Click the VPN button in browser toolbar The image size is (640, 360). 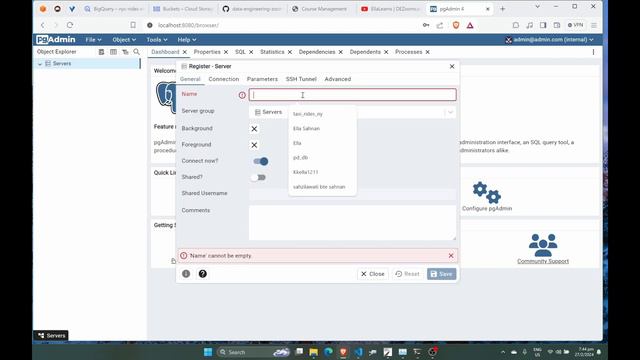(576, 25)
